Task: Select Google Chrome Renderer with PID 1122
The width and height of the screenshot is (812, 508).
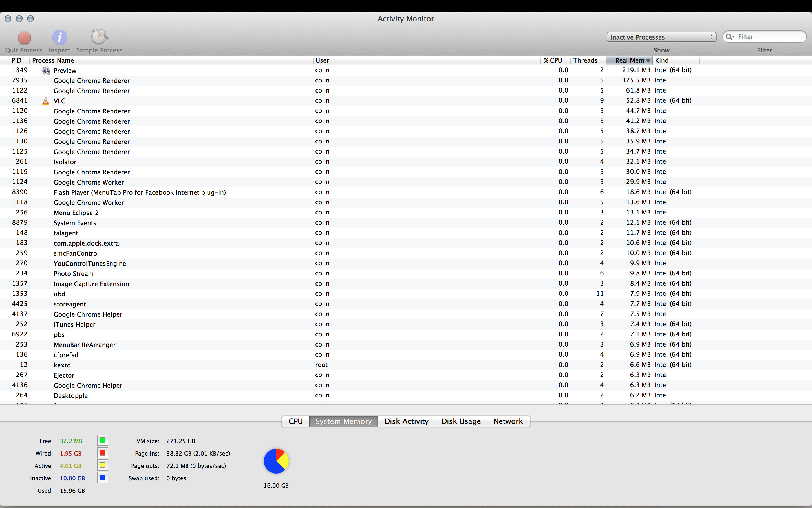Action: point(406,90)
